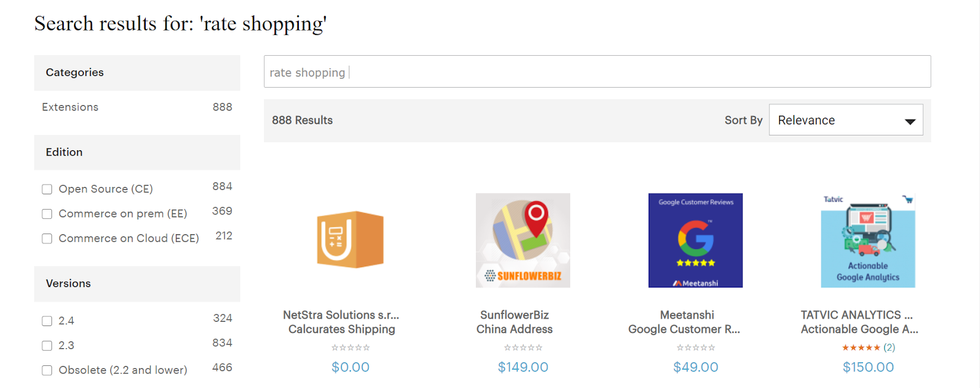Open the Calcurates Shipping extension title

[x=342, y=329]
